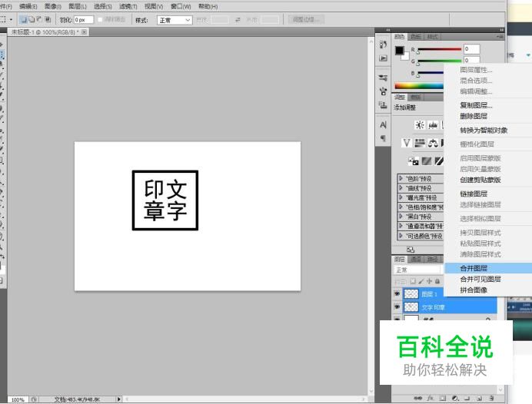Click the new adjustment layer icon
This screenshot has width=532, height=404.
click(x=455, y=398)
